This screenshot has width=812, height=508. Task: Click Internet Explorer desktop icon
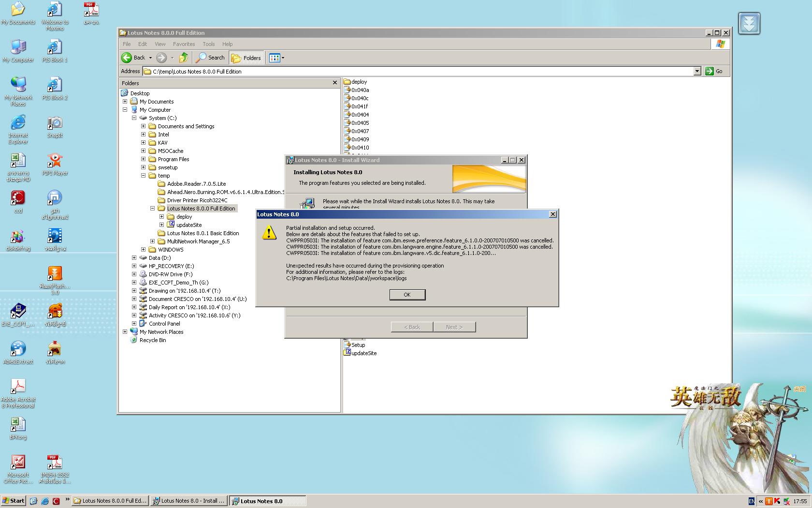[x=18, y=129]
